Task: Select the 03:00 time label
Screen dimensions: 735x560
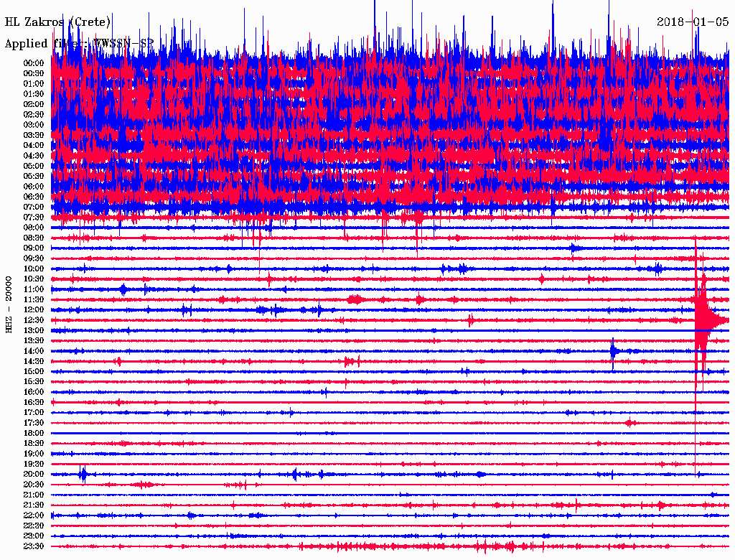Action: tap(34, 125)
